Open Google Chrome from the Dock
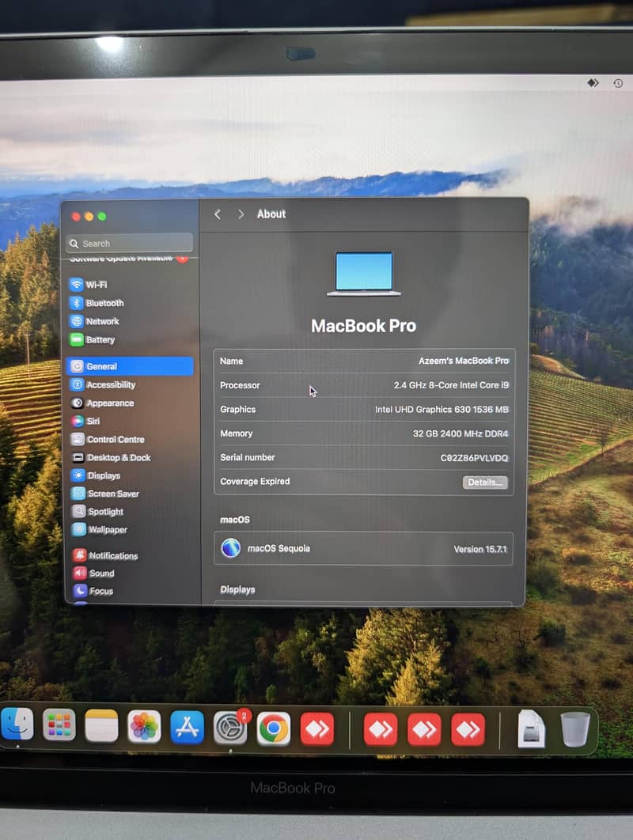This screenshot has width=633, height=840. tap(274, 728)
